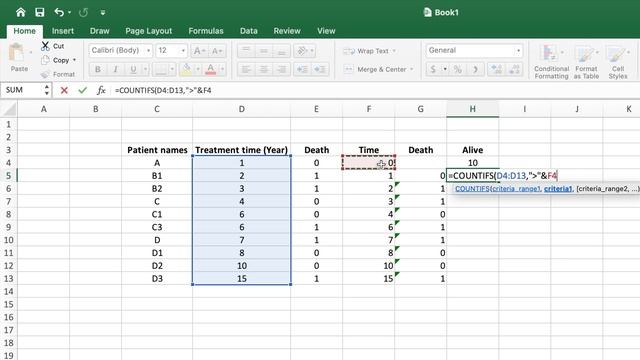Increase decimal places
Image resolution: width=640 pixels, height=360 pixels.
click(x=496, y=69)
